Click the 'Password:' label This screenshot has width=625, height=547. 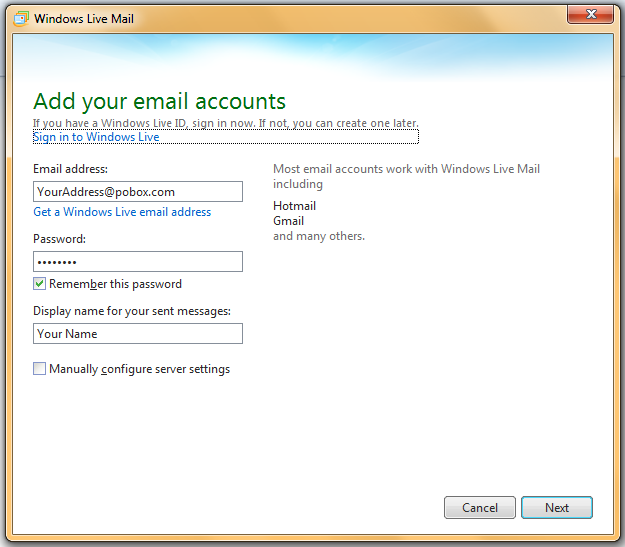[59, 239]
